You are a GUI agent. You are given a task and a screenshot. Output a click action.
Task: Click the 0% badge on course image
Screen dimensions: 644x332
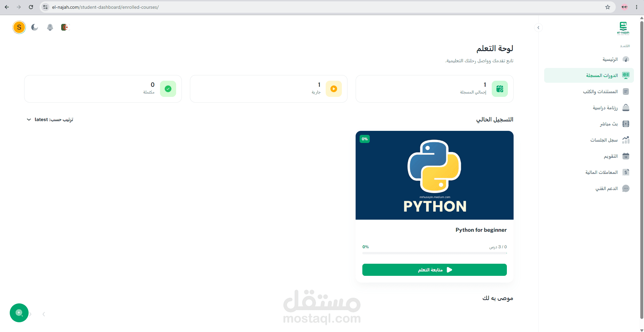365,139
